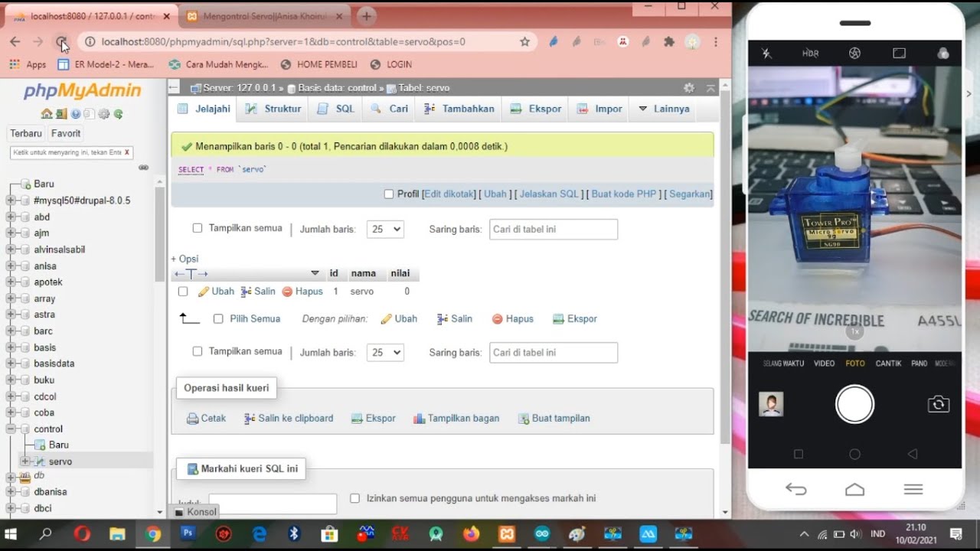Click the Jelaskan SQL link
The height and width of the screenshot is (551, 980).
549,194
